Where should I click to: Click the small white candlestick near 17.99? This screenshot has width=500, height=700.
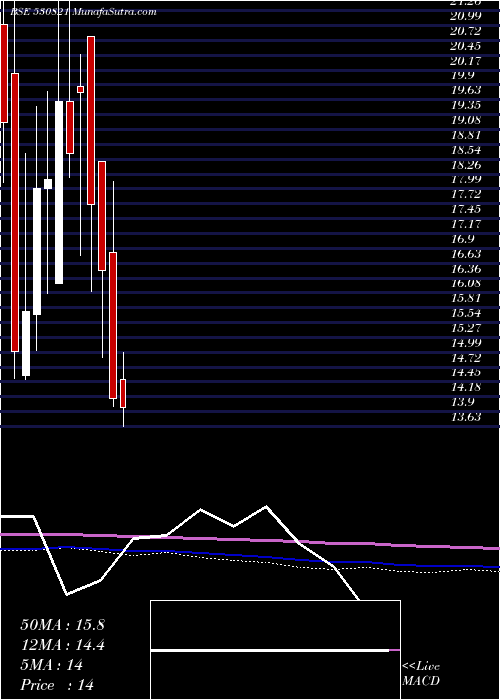click(48, 184)
